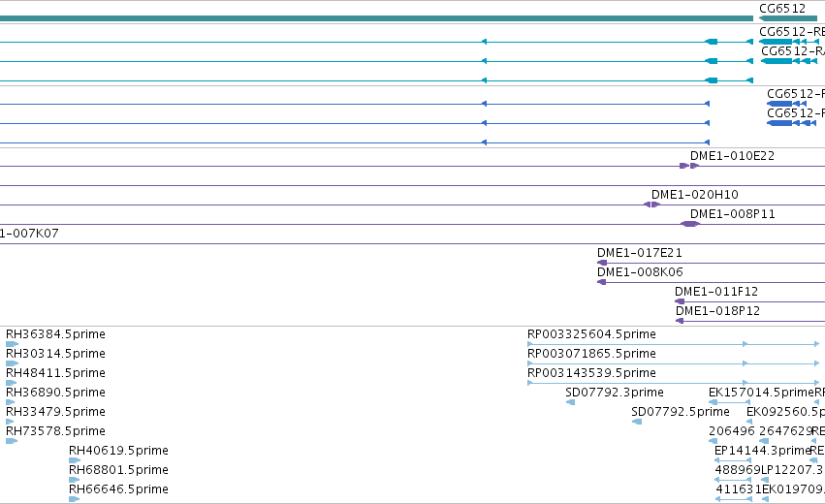Click the arrow glyph under 206496

pyautogui.click(x=714, y=441)
